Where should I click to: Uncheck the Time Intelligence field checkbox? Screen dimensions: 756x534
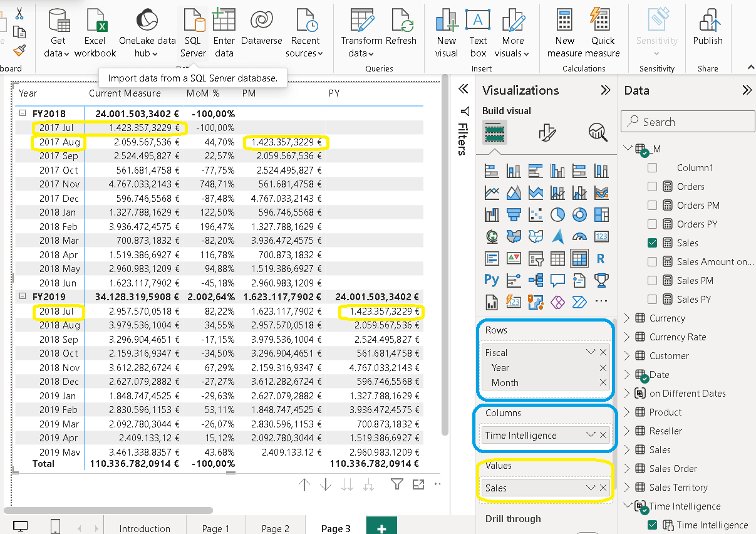[653, 525]
